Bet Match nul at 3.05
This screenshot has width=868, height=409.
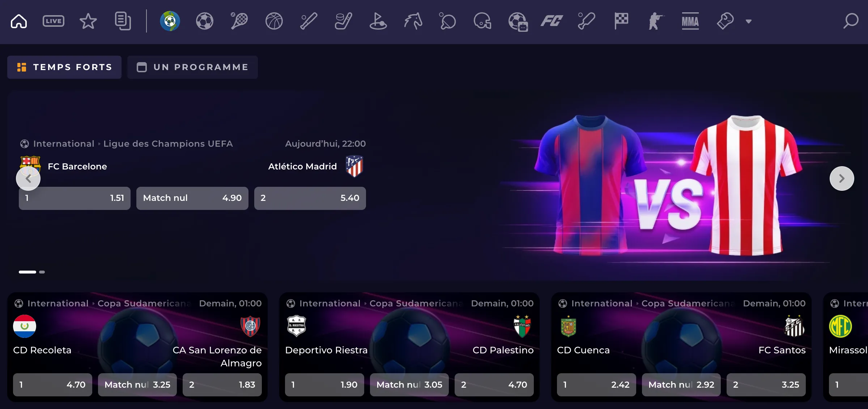(409, 385)
